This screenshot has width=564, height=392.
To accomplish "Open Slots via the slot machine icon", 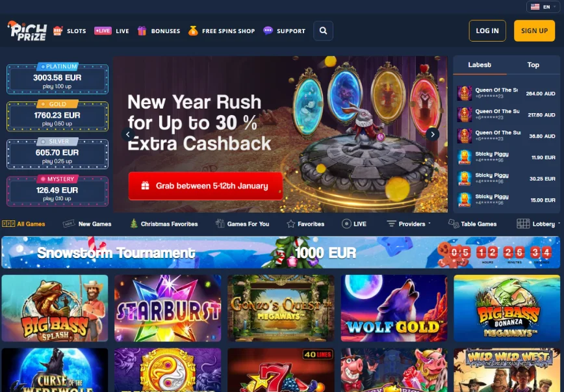I will click(58, 31).
